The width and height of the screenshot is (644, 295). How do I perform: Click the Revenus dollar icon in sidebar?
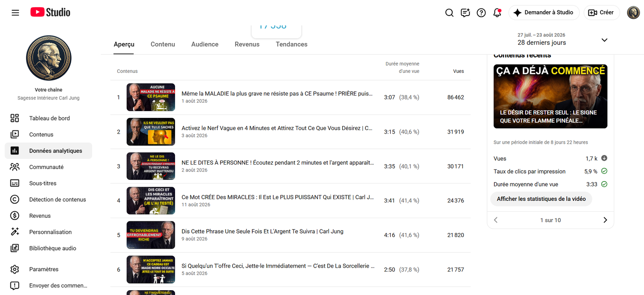coord(15,216)
